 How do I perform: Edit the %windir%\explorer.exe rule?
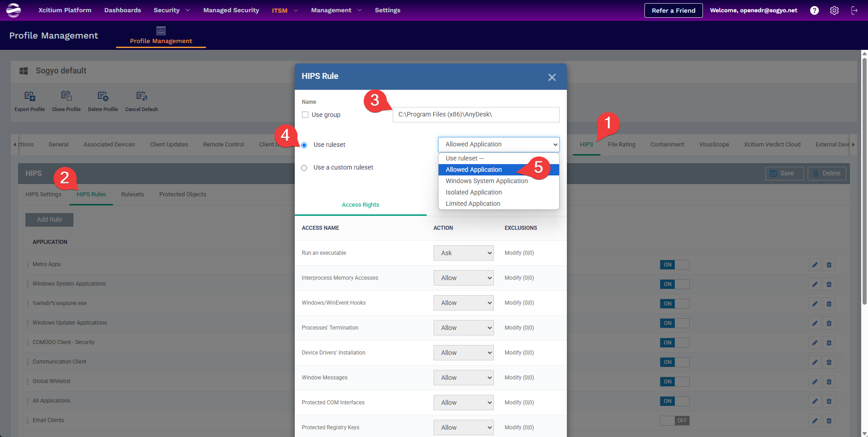tap(815, 304)
